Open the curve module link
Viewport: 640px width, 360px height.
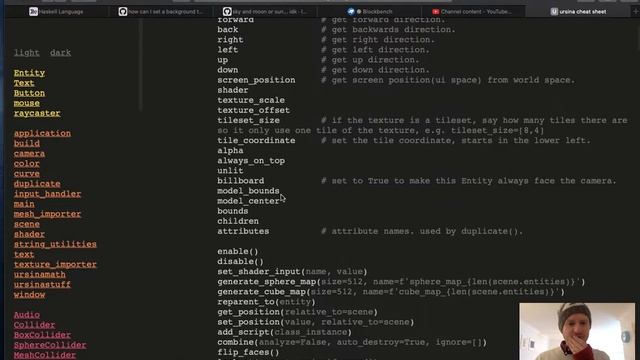tap(27, 174)
